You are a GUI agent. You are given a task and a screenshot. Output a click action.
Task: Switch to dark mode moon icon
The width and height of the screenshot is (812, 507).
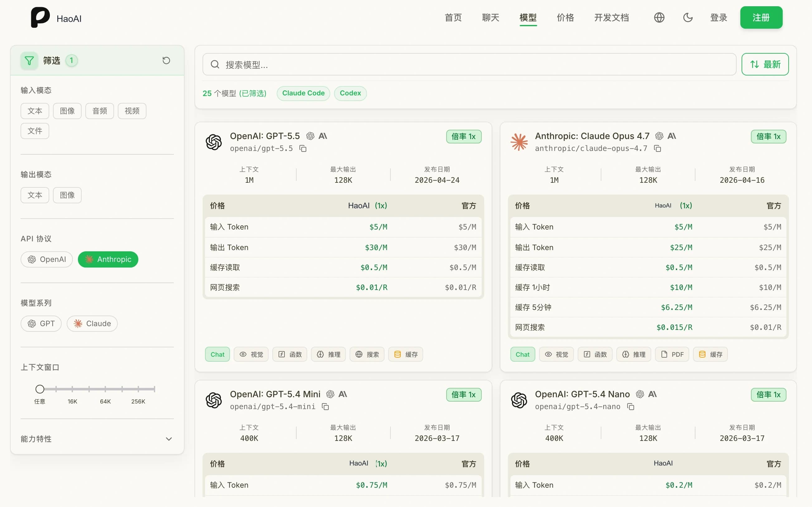click(688, 17)
